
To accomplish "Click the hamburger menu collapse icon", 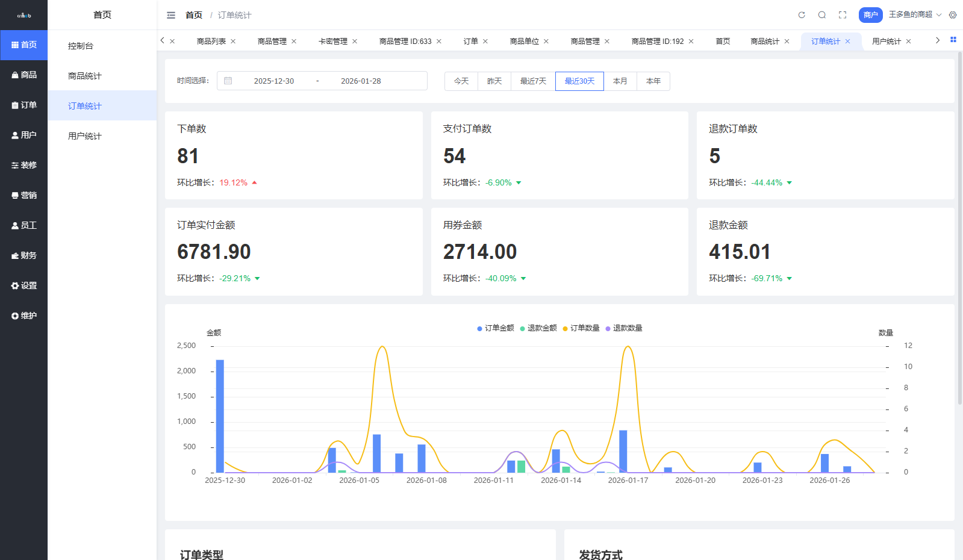I will click(171, 15).
